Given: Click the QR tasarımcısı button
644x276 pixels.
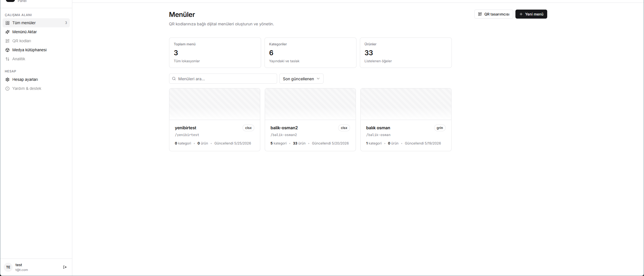Looking at the screenshot, I should point(494,14).
